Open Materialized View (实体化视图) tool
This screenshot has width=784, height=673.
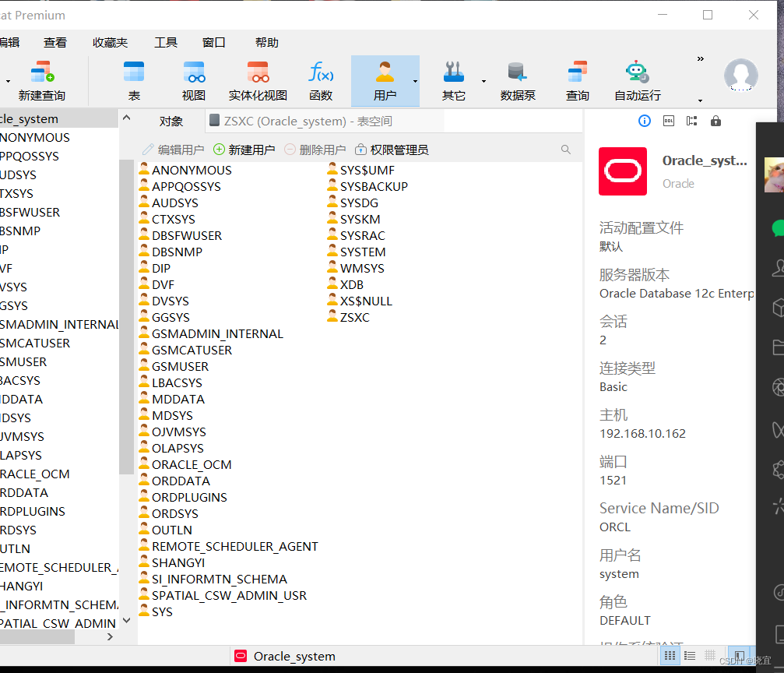click(x=258, y=80)
